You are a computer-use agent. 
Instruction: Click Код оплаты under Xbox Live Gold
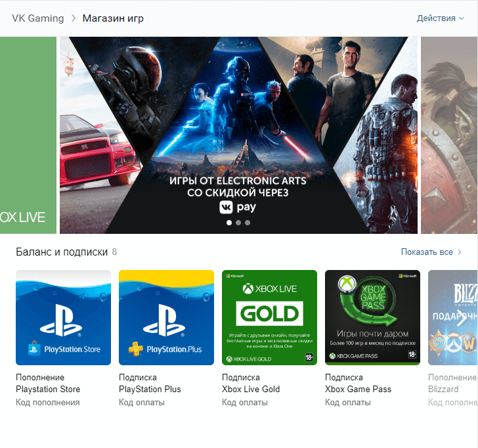(x=244, y=403)
